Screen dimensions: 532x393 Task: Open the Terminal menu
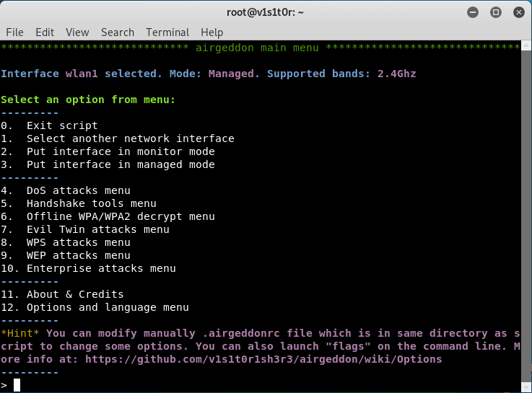(x=167, y=32)
